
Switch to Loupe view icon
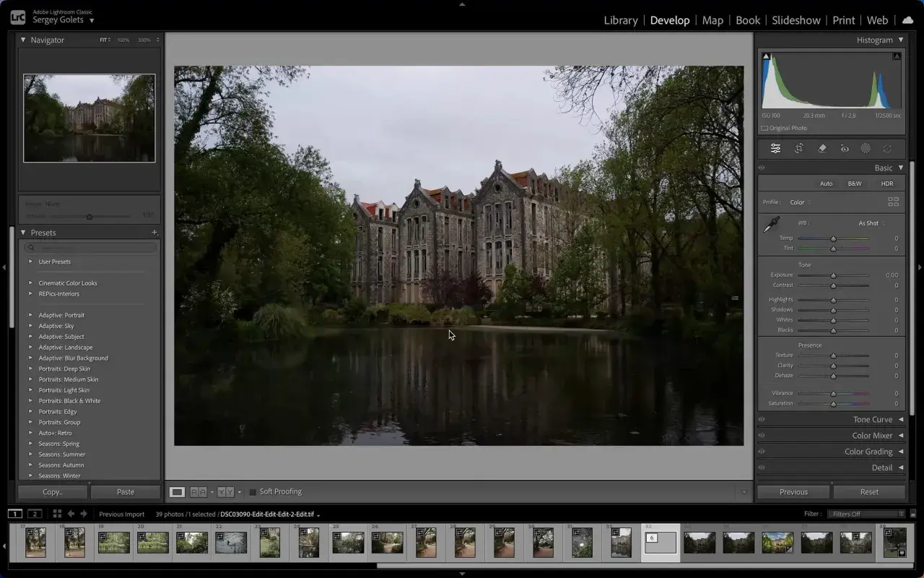tap(177, 492)
